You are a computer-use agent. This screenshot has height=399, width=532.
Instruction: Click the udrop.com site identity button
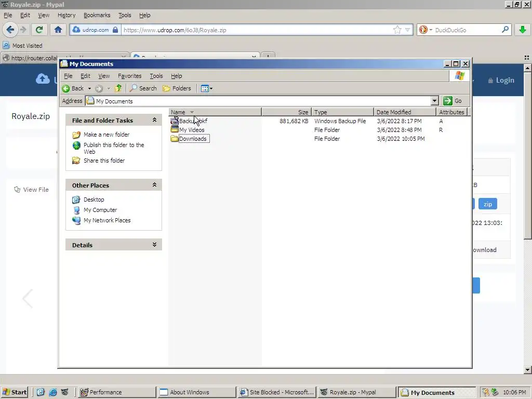pyautogui.click(x=96, y=30)
